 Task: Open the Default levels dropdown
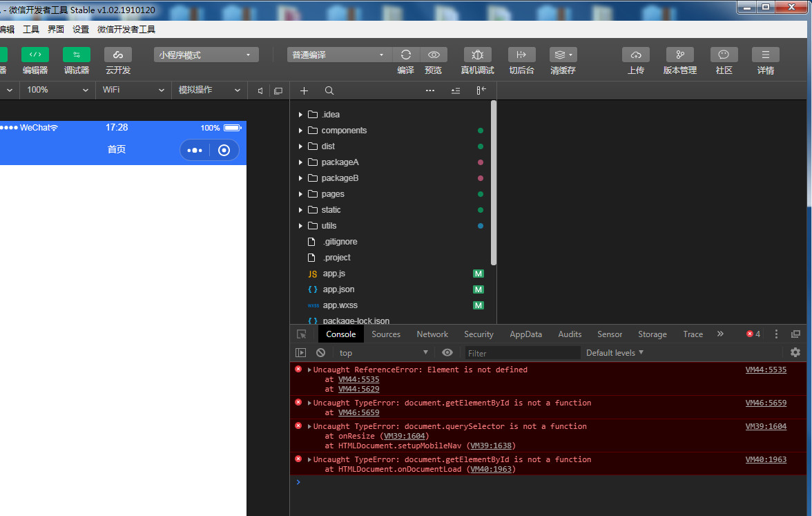[x=615, y=353]
